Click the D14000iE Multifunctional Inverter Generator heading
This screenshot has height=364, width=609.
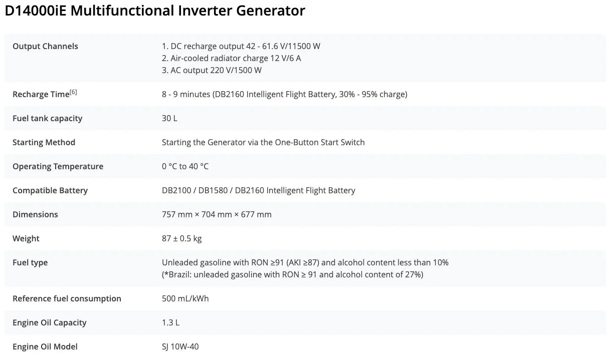(154, 11)
